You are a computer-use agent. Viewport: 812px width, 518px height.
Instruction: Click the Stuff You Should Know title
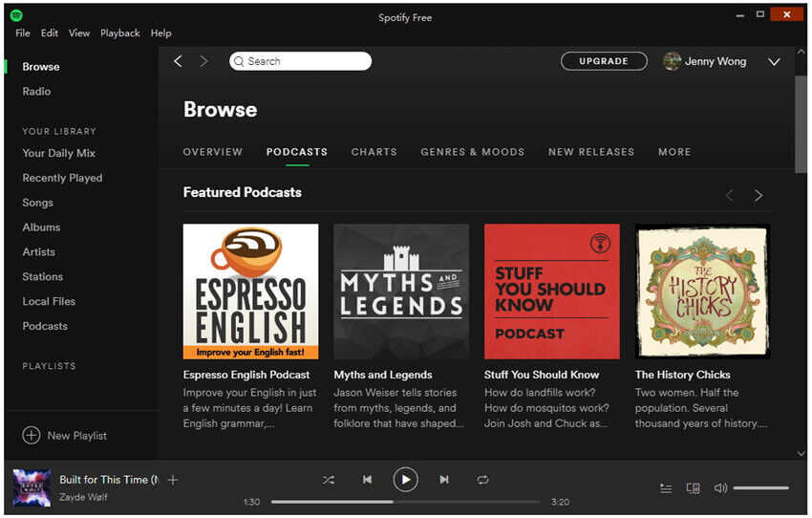[x=542, y=375]
